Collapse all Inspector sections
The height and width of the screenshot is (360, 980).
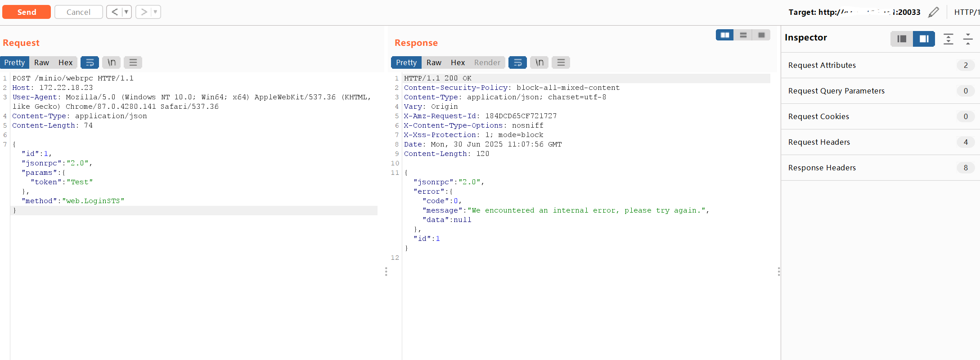(x=968, y=39)
